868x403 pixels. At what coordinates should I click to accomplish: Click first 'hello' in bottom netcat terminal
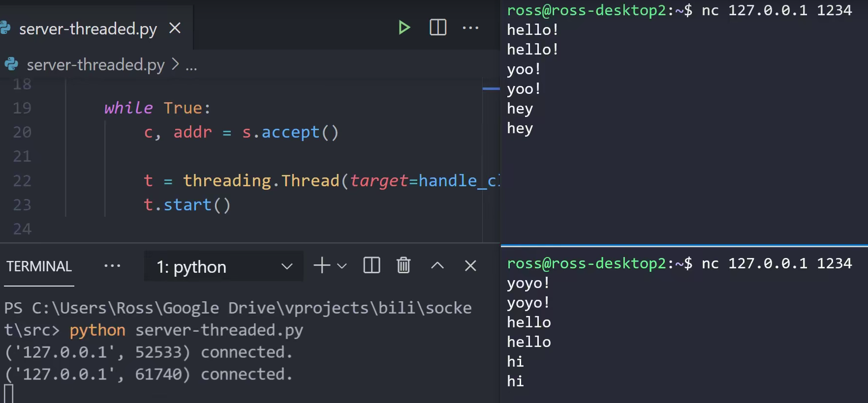click(x=529, y=322)
